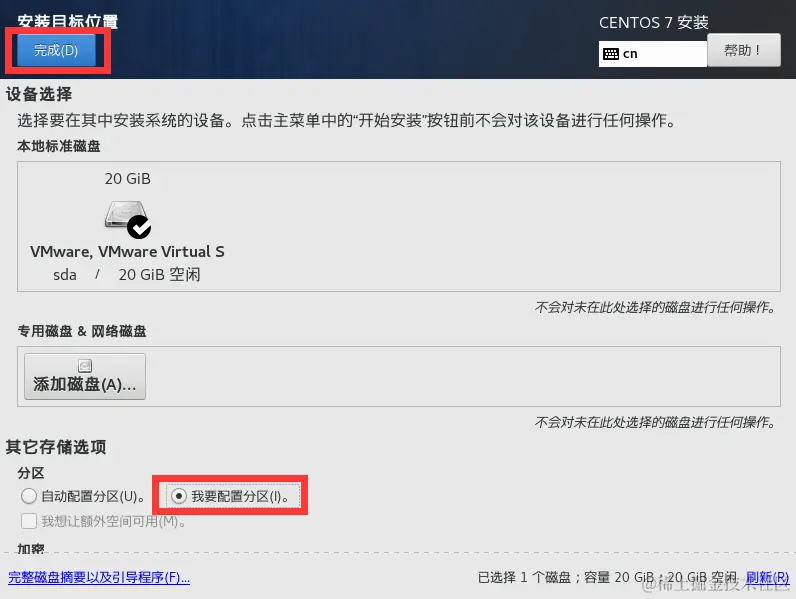Select the cn keyboard layout field
The width and height of the screenshot is (796, 599).
pos(653,54)
